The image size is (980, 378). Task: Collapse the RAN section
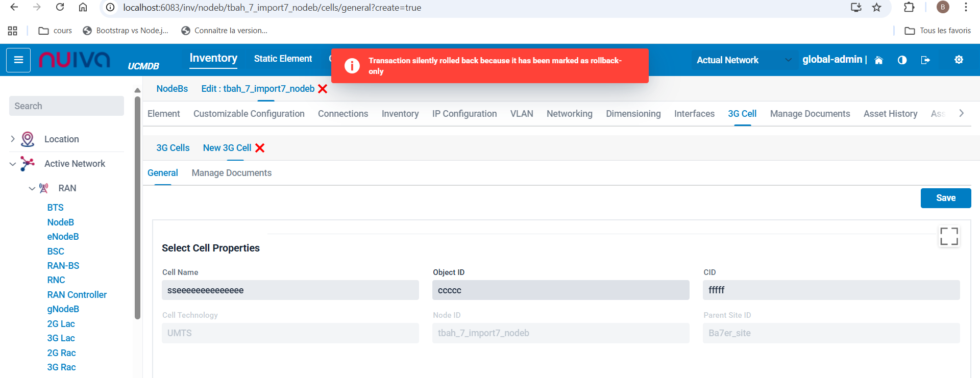[x=32, y=188]
